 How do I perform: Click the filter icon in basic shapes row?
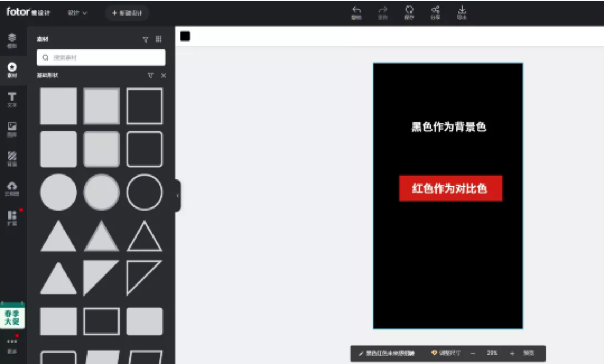[151, 76]
